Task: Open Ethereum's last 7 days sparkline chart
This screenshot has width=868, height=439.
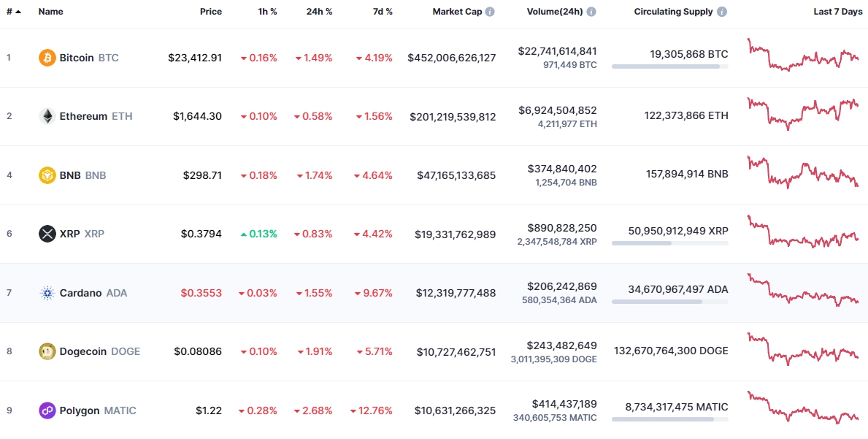Action: pyautogui.click(x=803, y=114)
